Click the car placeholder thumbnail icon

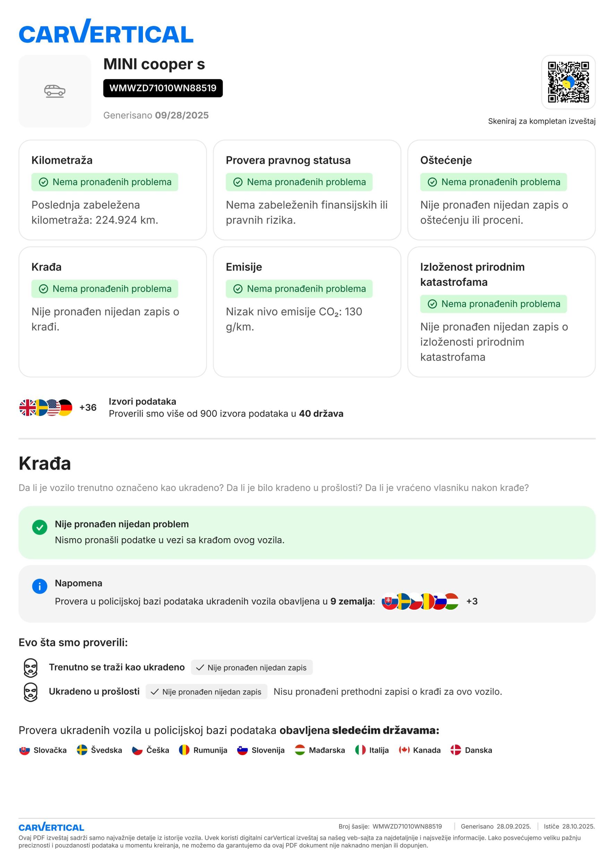pos(55,91)
